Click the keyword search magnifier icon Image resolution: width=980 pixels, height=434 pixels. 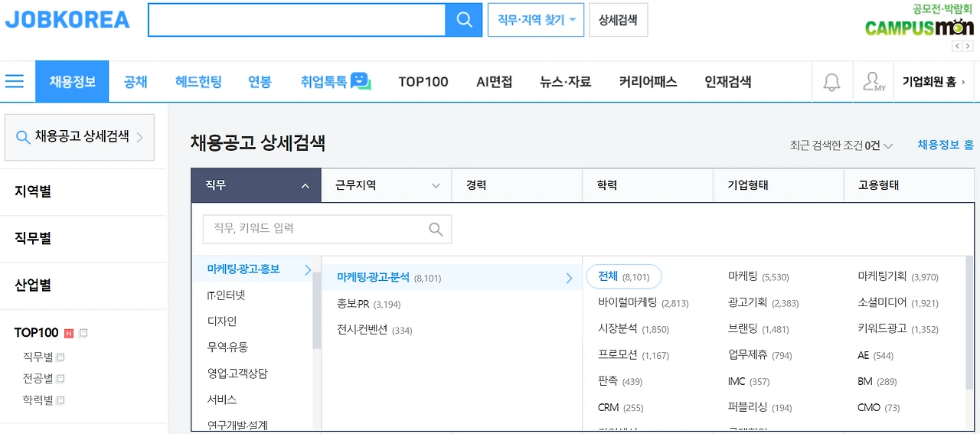coord(436,229)
